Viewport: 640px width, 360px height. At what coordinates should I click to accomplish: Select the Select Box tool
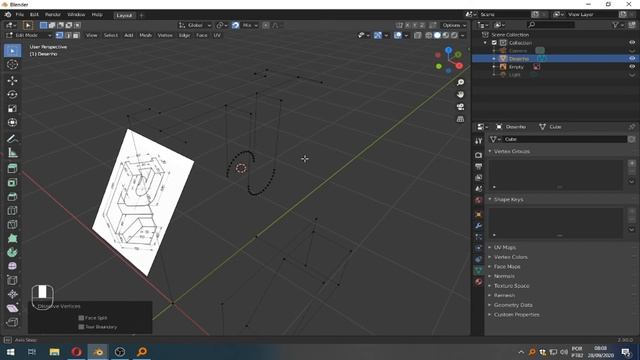(12, 51)
